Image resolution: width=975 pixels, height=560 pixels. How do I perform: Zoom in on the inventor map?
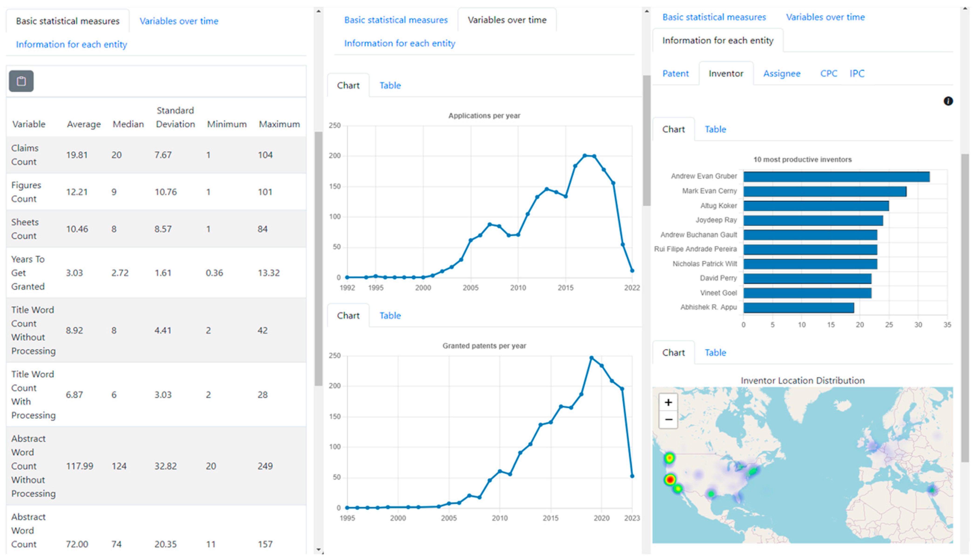coord(668,402)
